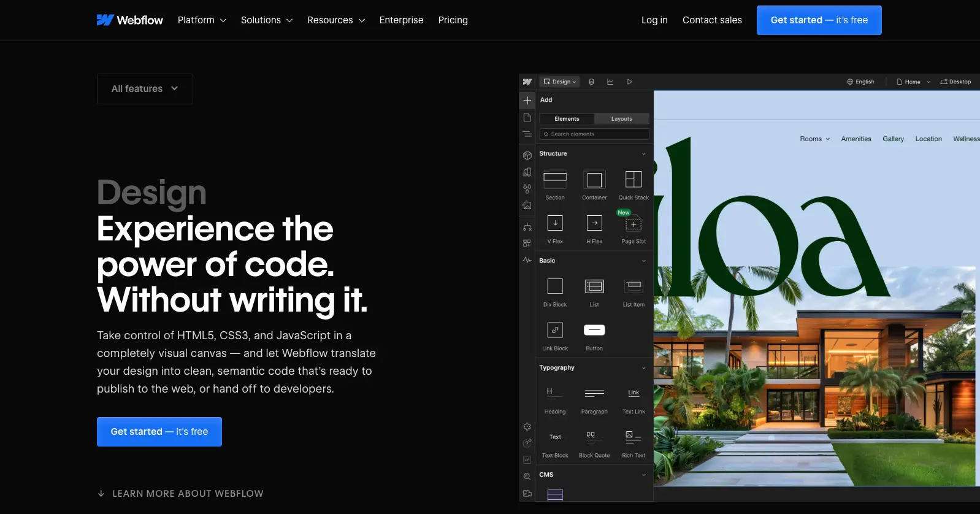Add a Link Block element

(555, 336)
